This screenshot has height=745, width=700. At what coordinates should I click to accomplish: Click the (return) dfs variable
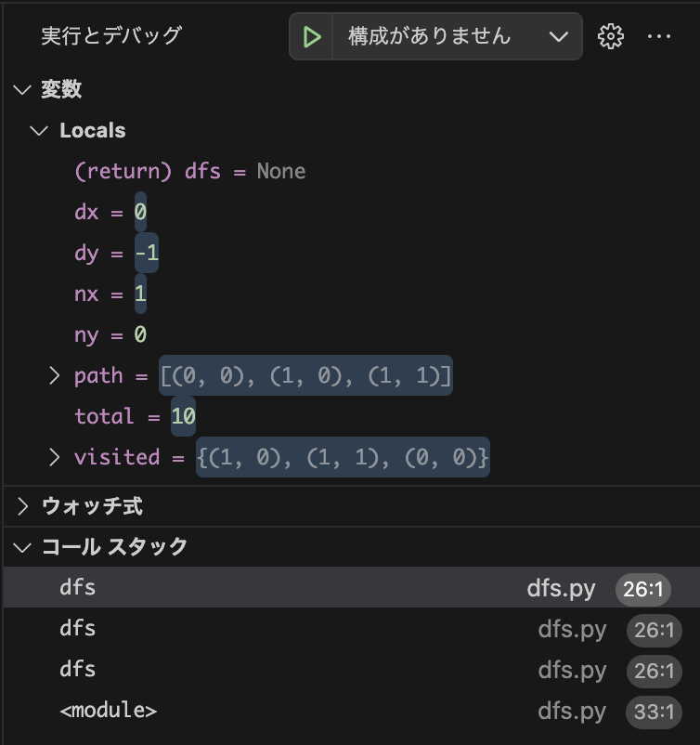tap(189, 171)
